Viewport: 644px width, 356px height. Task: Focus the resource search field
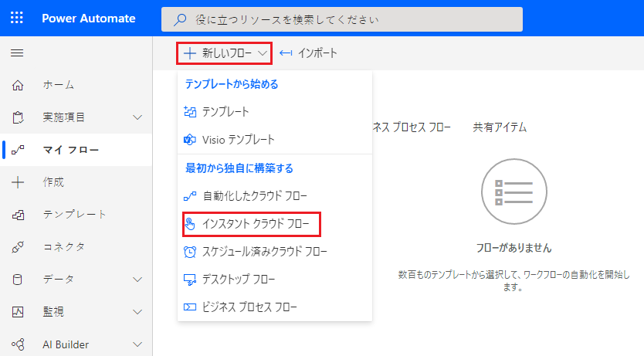(x=342, y=19)
